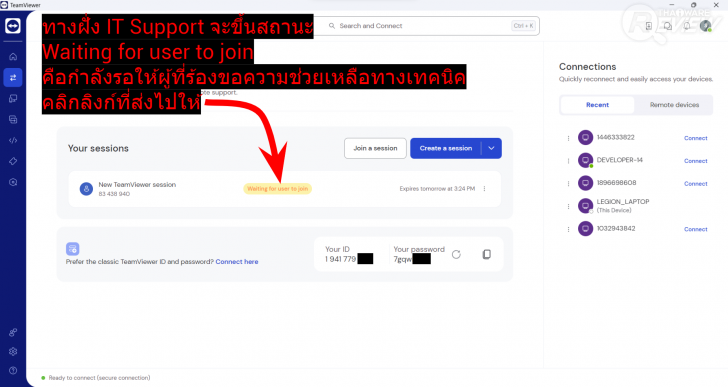Connect to DEVELOPER-14
This screenshot has width=728, height=387.
pos(696,161)
